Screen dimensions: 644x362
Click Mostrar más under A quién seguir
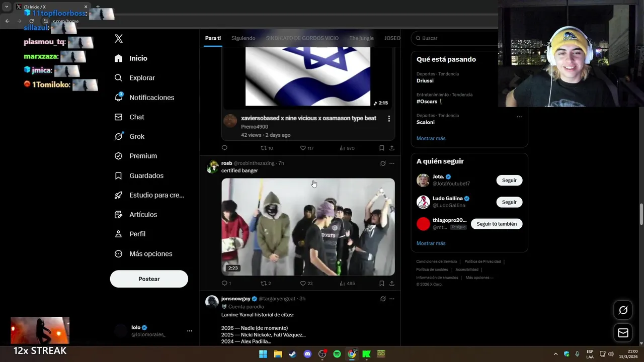click(431, 243)
